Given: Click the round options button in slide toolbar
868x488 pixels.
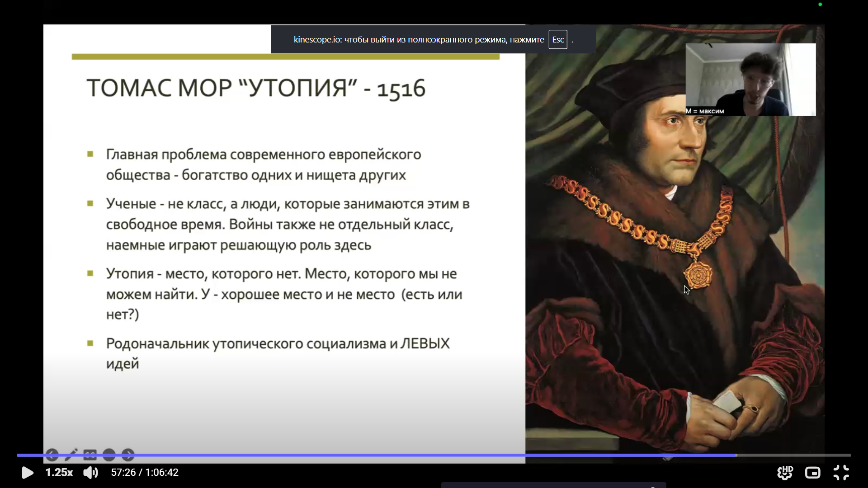Looking at the screenshot, I should [x=109, y=455].
